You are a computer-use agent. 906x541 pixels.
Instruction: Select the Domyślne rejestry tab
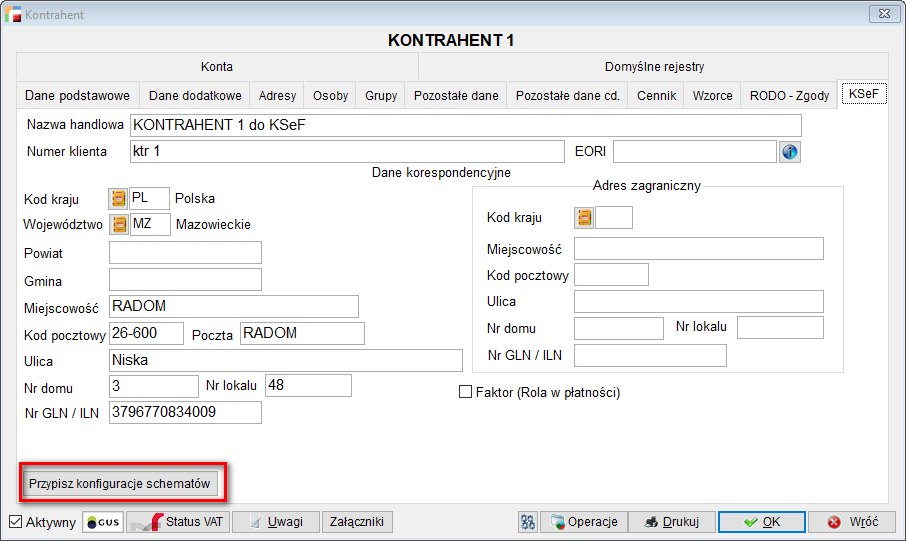654,67
